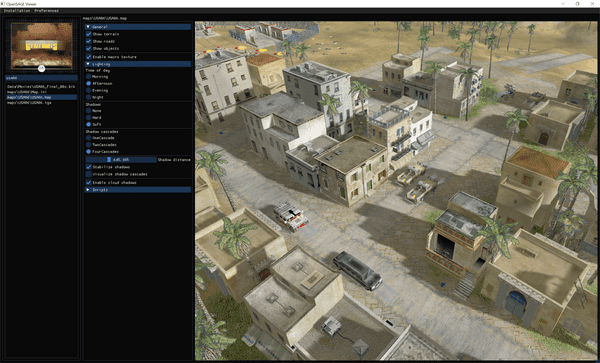This screenshot has width=600, height=363.
Task: Select the USA06_Final_80s.bik movie entry
Action: pyautogui.click(x=42, y=87)
